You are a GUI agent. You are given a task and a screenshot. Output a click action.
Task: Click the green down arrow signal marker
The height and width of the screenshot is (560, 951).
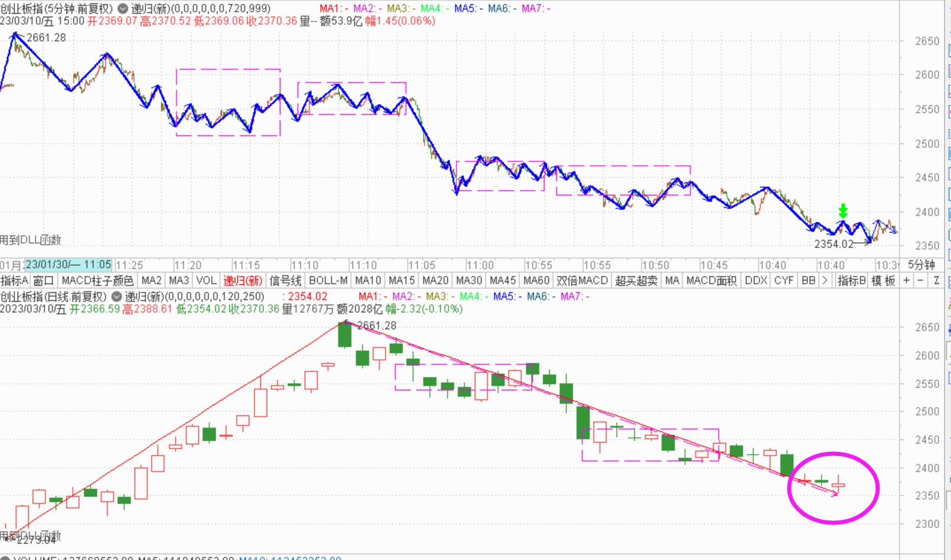(x=843, y=211)
